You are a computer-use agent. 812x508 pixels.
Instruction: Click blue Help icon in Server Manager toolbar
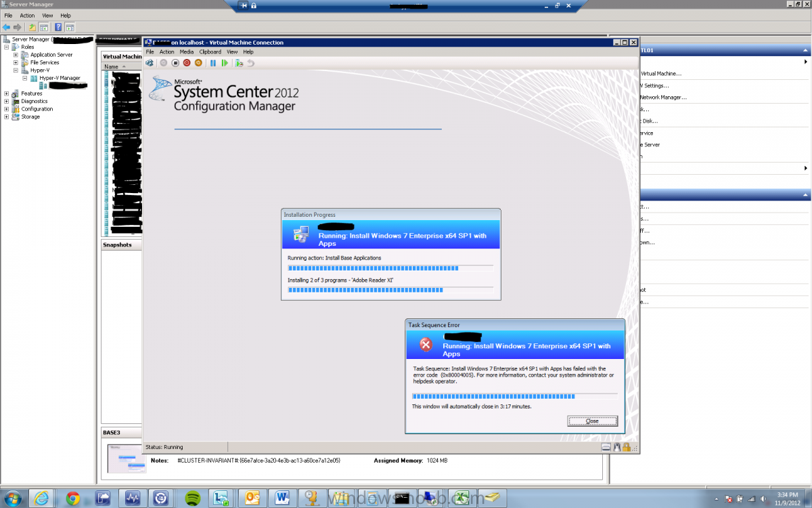pos(58,27)
